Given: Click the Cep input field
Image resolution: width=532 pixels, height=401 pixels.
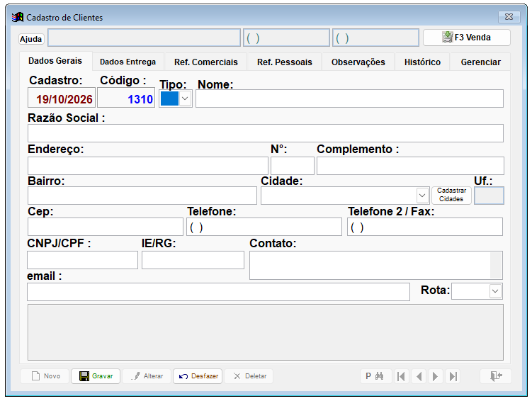Looking at the screenshot, I should tap(105, 227).
